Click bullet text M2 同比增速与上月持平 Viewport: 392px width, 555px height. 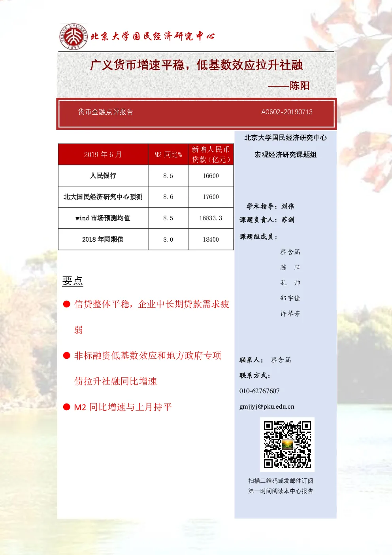tap(123, 407)
